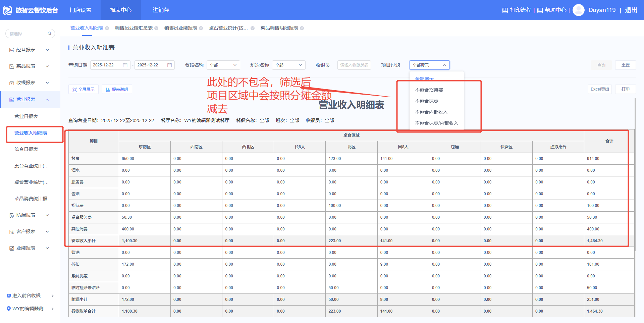This screenshot has height=323, width=644.
Task: Select 不包含招待费 option
Action: click(x=429, y=90)
